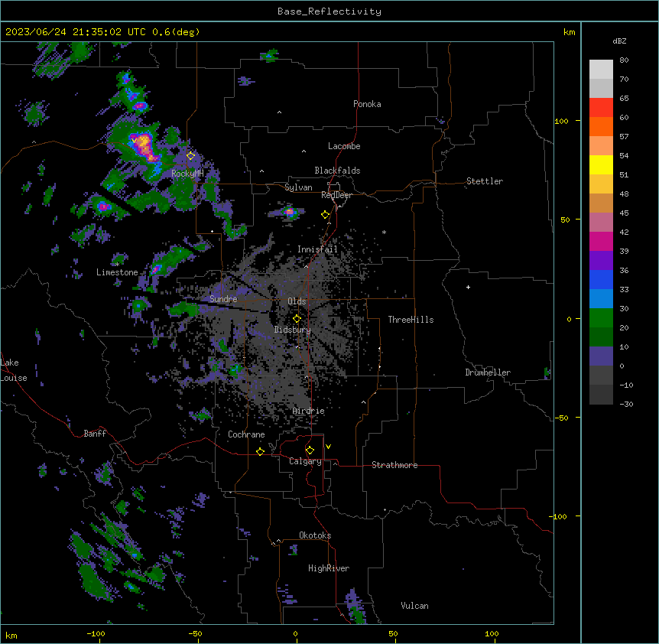The image size is (659, 644).
Task: Click the RedDeer city label
Action: coord(336,195)
